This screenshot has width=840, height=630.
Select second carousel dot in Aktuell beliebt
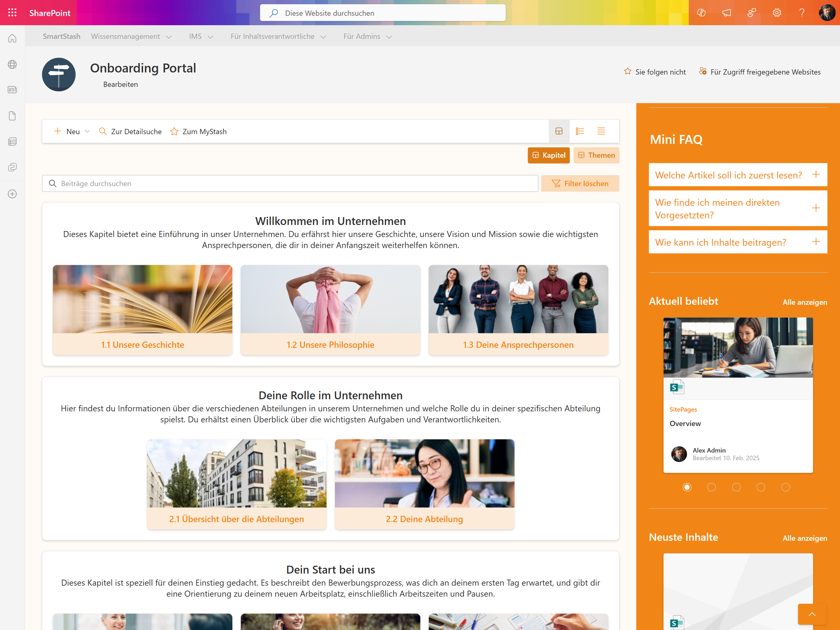[711, 487]
